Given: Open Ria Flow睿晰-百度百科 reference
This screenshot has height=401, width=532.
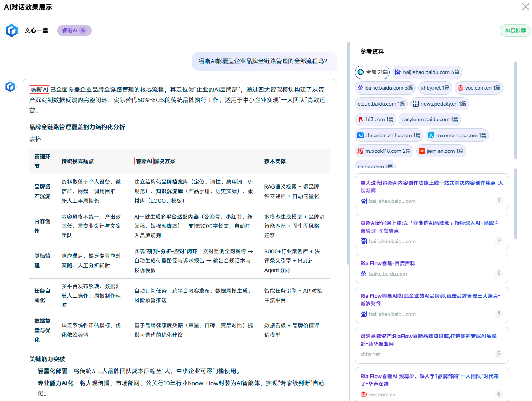Looking at the screenshot, I should click(432, 268).
